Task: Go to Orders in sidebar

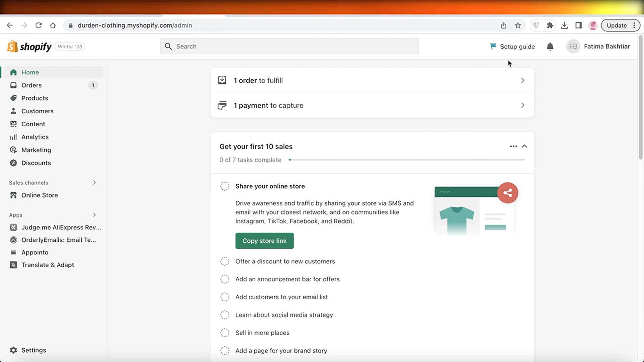Action: click(x=32, y=85)
